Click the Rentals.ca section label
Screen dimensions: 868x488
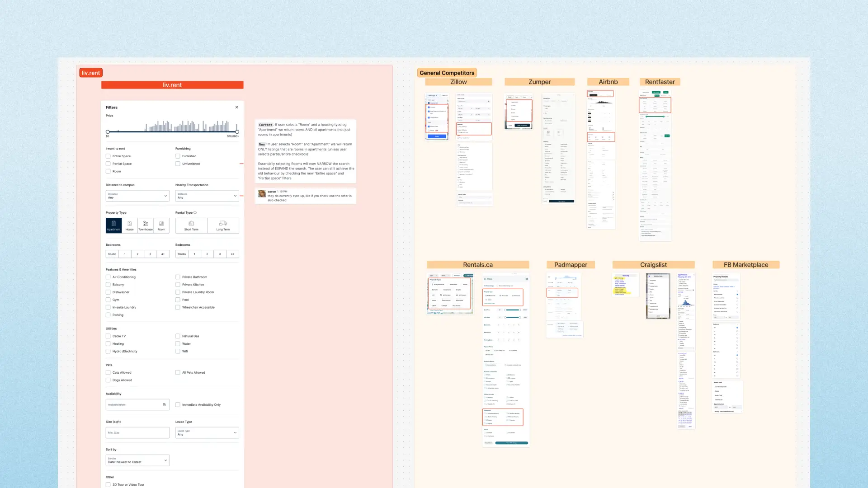478,265
